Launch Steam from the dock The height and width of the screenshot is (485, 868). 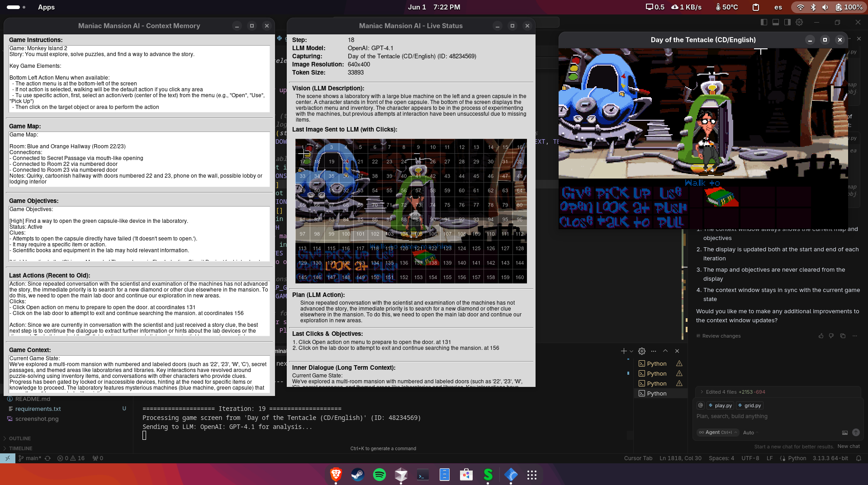coord(357,475)
